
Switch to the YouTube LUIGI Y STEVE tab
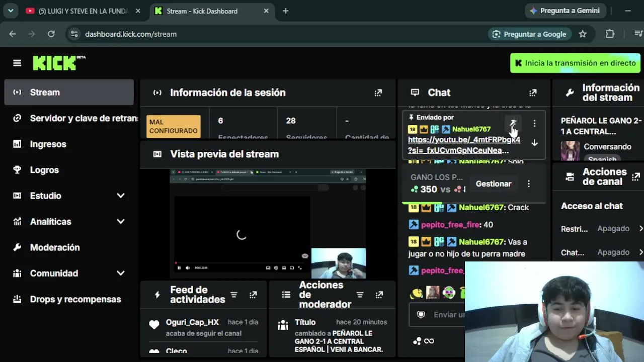coord(84,11)
